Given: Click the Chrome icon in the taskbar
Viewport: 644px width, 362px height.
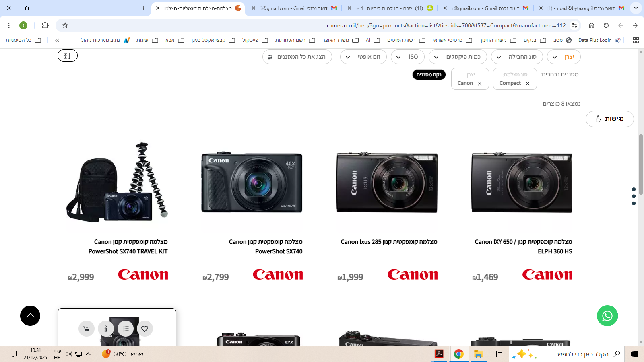Looking at the screenshot, I should click(459, 354).
